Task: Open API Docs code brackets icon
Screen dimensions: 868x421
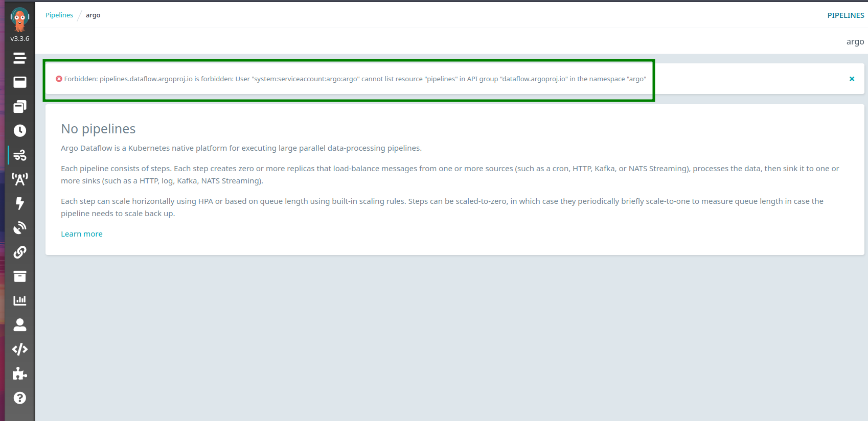Action: coord(20,349)
